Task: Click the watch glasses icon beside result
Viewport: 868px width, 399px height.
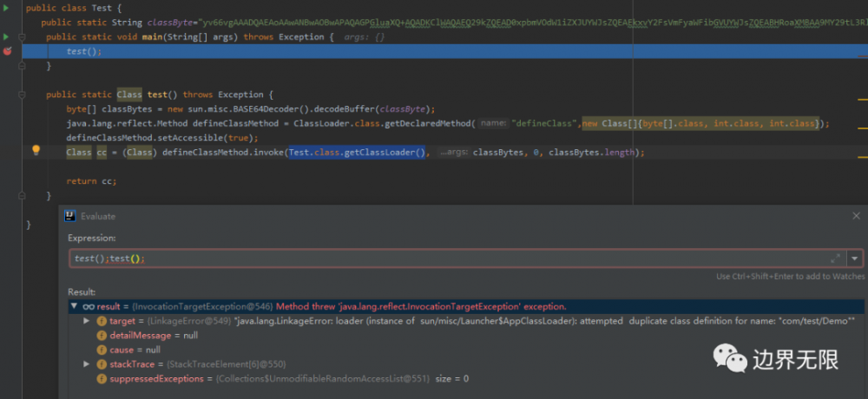Action: pos(89,306)
